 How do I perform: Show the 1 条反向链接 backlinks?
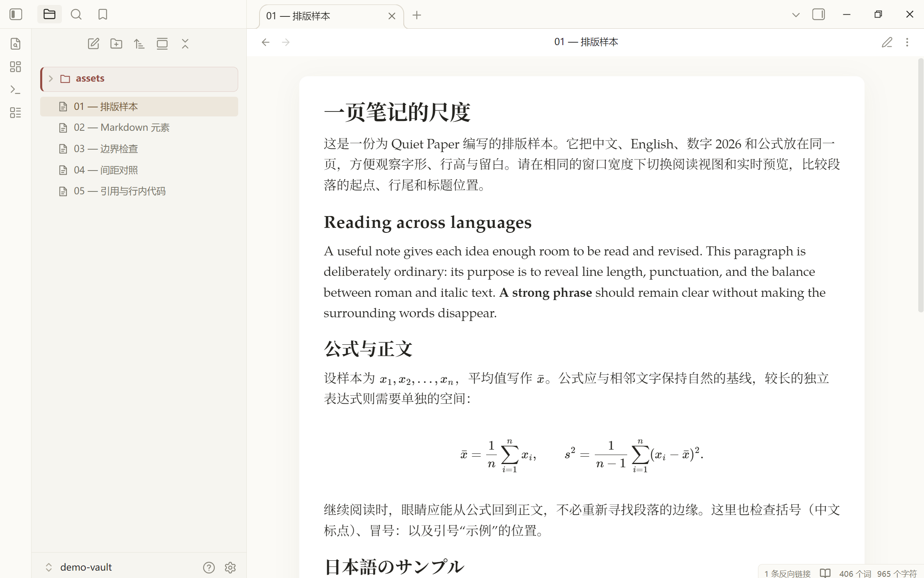[787, 573]
